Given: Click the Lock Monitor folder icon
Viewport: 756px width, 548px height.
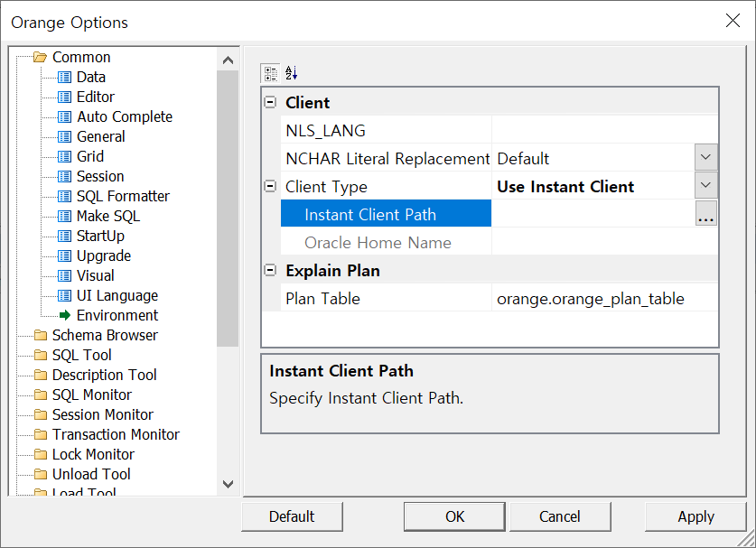Looking at the screenshot, I should 41,454.
